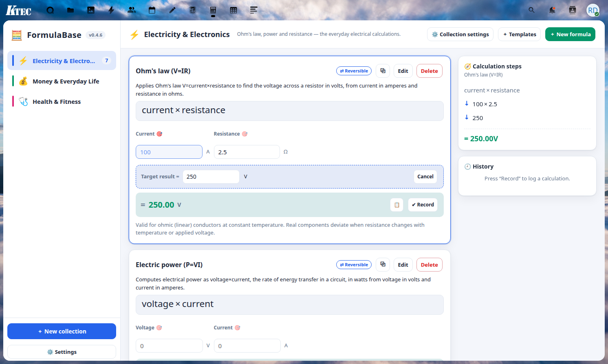Click the KTEC logo

(18, 10)
